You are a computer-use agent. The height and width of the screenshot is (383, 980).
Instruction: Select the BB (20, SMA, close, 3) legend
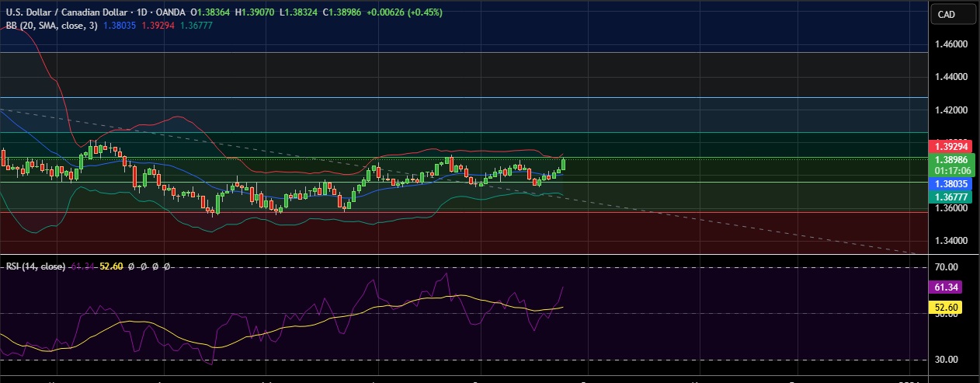pyautogui.click(x=48, y=26)
